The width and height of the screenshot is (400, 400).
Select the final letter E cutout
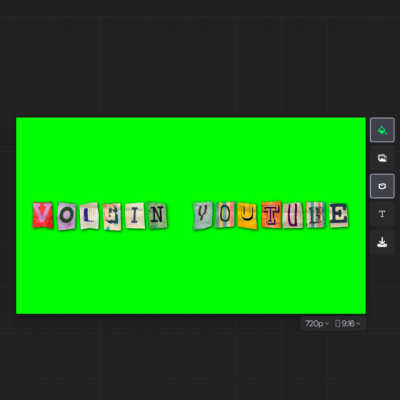339,215
